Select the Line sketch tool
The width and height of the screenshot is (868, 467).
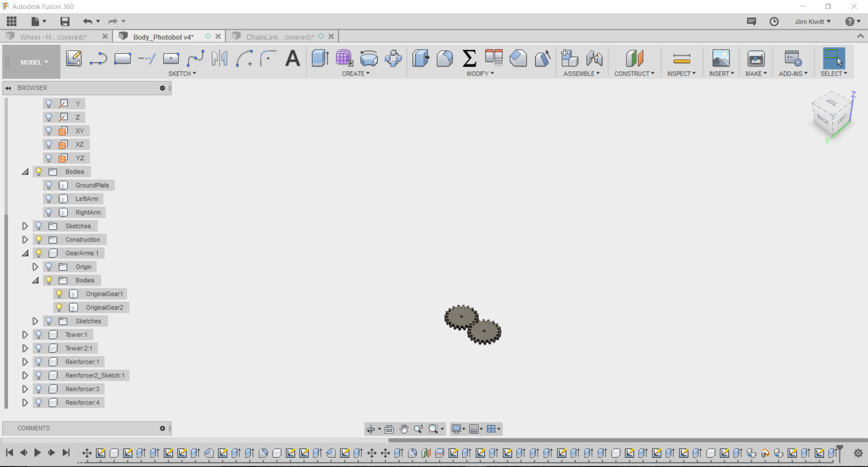click(x=98, y=58)
